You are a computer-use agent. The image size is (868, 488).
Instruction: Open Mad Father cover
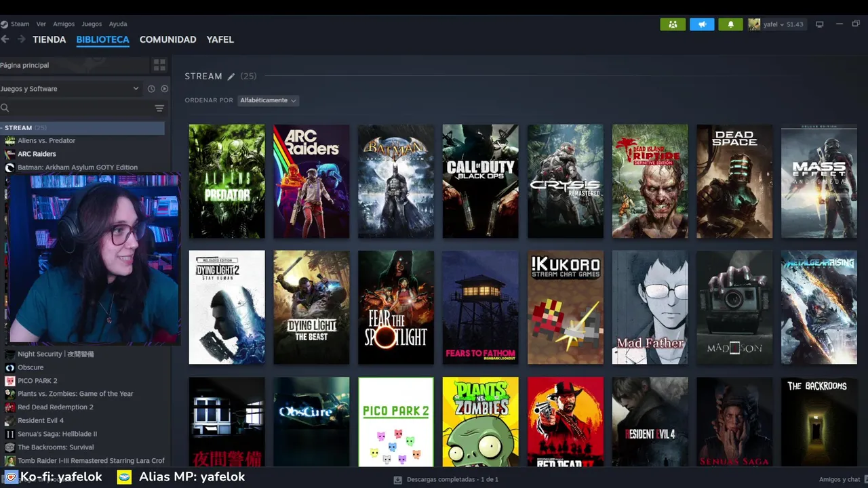(x=650, y=308)
